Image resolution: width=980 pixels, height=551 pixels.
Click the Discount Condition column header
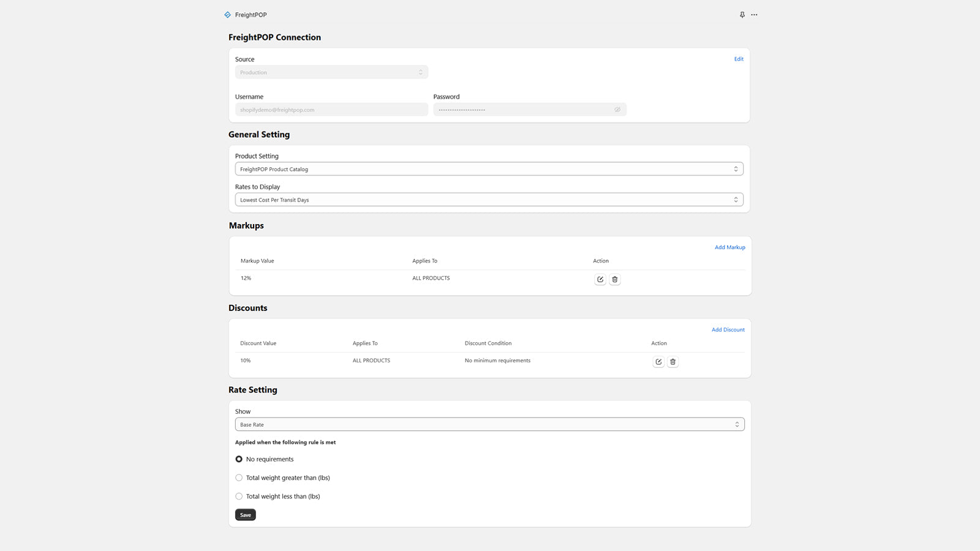click(488, 343)
